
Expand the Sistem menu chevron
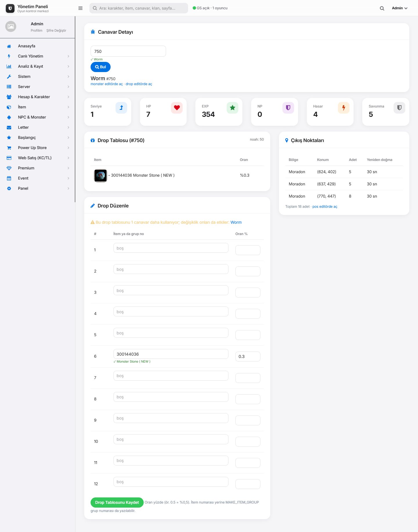coord(69,77)
